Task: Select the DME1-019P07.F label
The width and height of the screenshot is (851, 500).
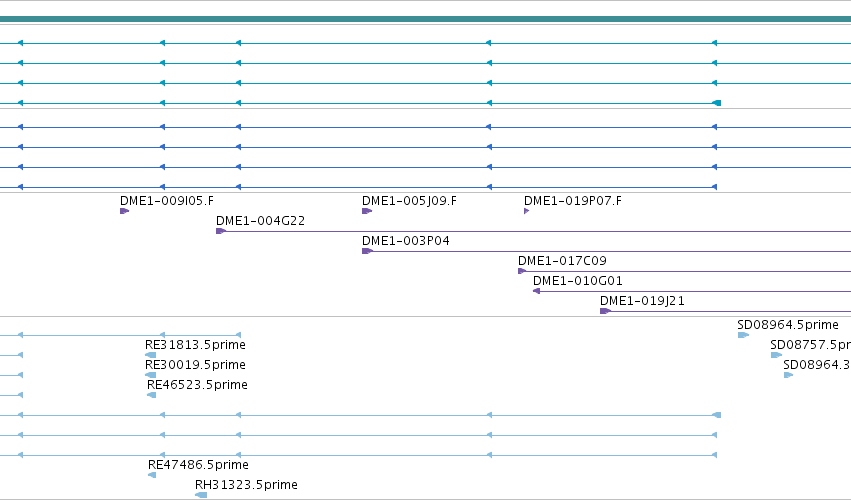Action: point(573,201)
